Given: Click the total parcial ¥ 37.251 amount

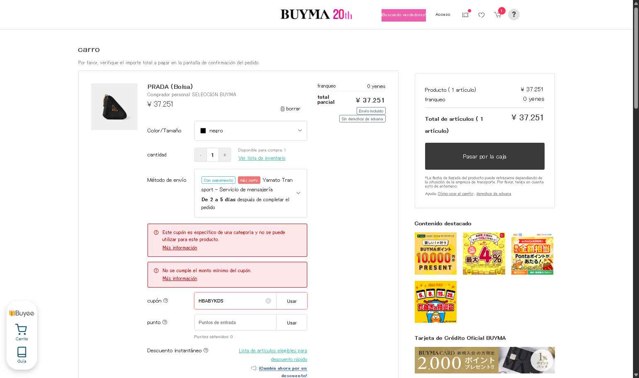Looking at the screenshot, I should point(370,100).
